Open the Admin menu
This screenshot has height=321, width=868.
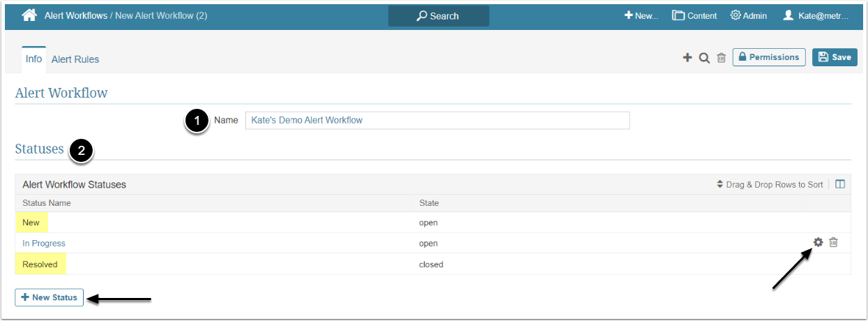point(749,16)
